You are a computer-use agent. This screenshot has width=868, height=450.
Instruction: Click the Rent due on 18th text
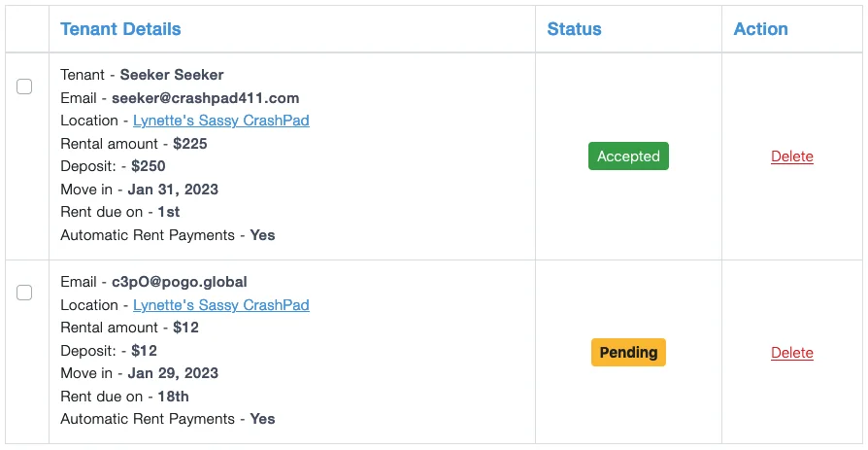pos(124,397)
